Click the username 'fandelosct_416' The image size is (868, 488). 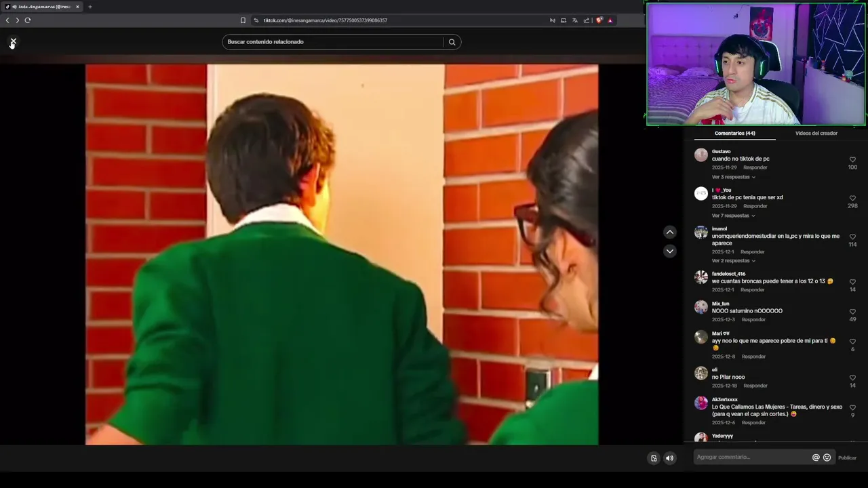click(x=728, y=274)
